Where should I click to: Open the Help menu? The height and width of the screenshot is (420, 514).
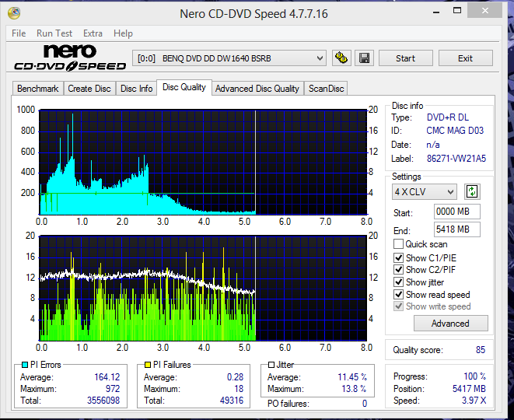[123, 33]
